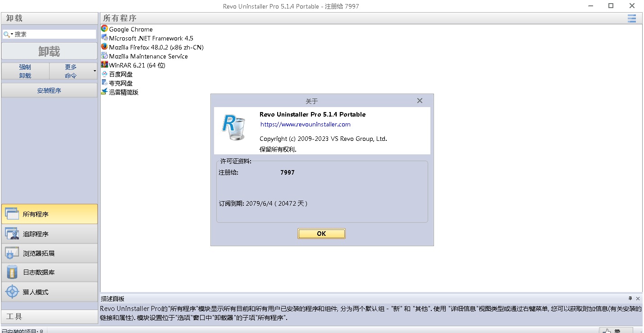Click the Microsoft .NET Framework 4.5 icon
The height and width of the screenshot is (333, 644).
tap(105, 38)
